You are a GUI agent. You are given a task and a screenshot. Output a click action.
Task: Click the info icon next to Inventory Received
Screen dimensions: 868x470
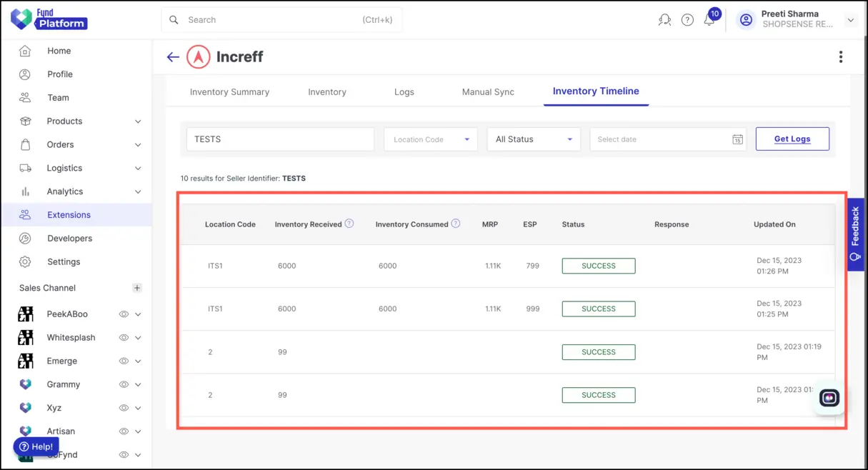[x=349, y=224]
